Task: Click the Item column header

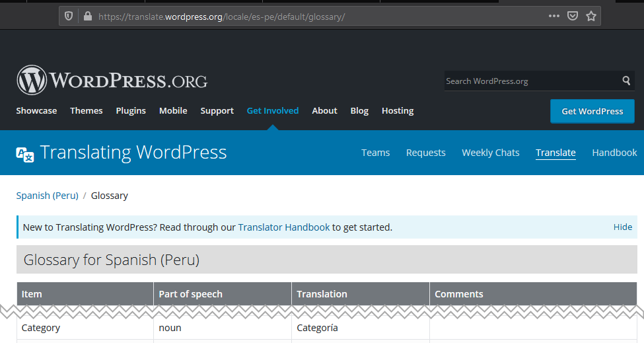Action: 85,293
